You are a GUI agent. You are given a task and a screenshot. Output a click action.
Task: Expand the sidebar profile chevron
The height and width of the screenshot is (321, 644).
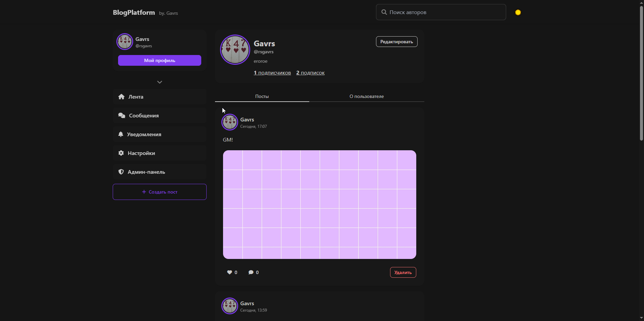coord(160,82)
